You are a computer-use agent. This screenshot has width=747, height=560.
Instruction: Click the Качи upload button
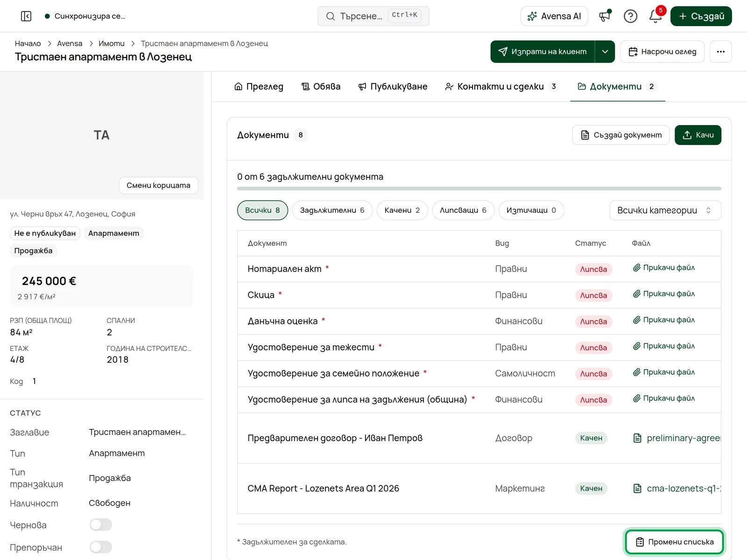(698, 135)
